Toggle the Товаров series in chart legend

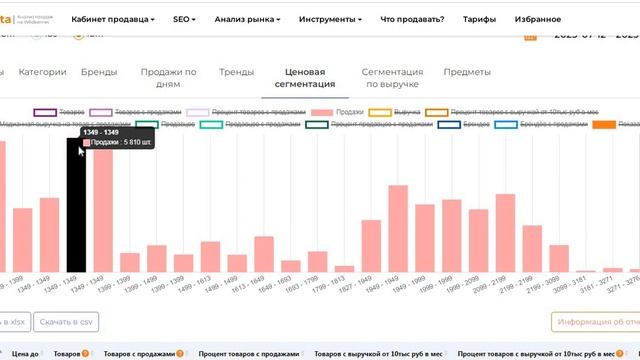pyautogui.click(x=59, y=112)
